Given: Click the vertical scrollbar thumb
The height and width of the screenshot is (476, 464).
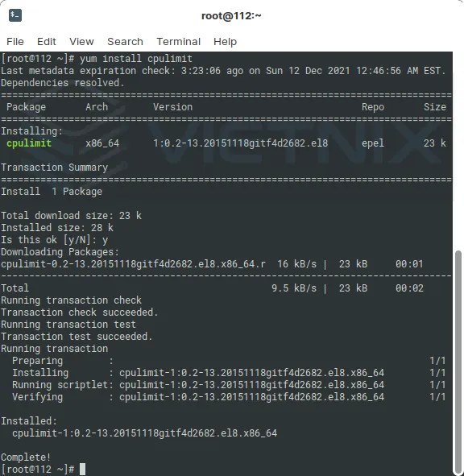Looking at the screenshot, I should pyautogui.click(x=458, y=363).
